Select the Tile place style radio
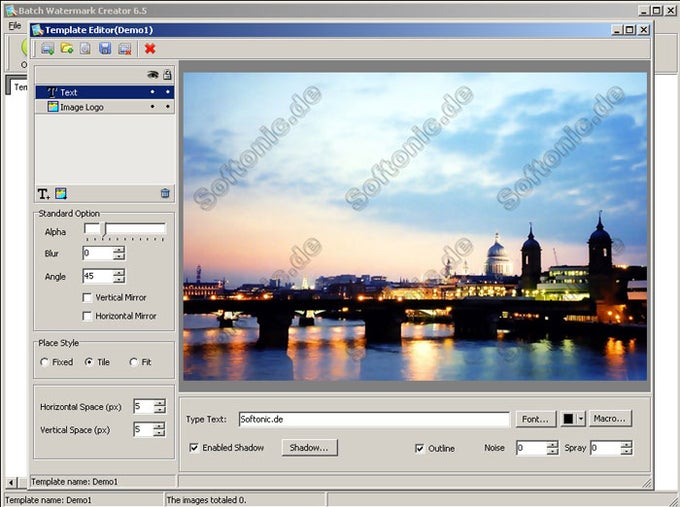The image size is (680, 507). pos(89,362)
